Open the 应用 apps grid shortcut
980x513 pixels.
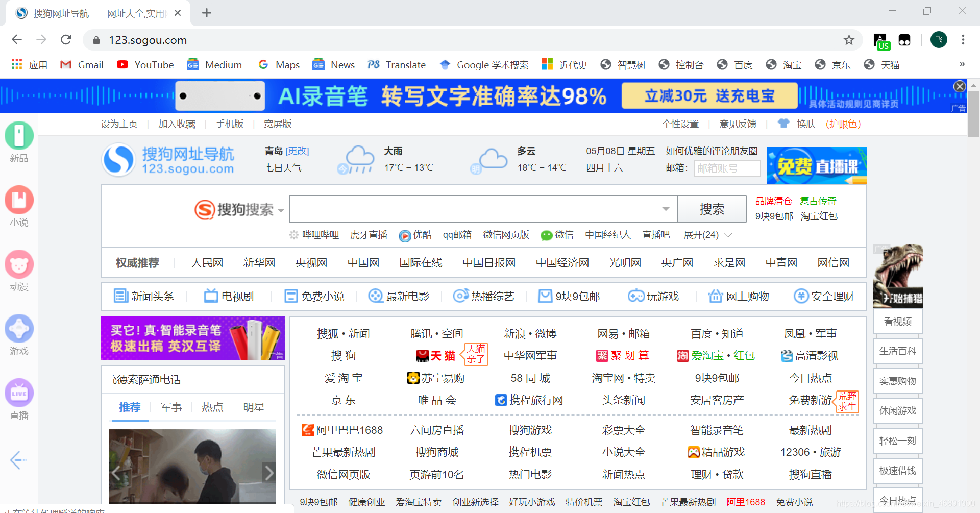point(30,65)
